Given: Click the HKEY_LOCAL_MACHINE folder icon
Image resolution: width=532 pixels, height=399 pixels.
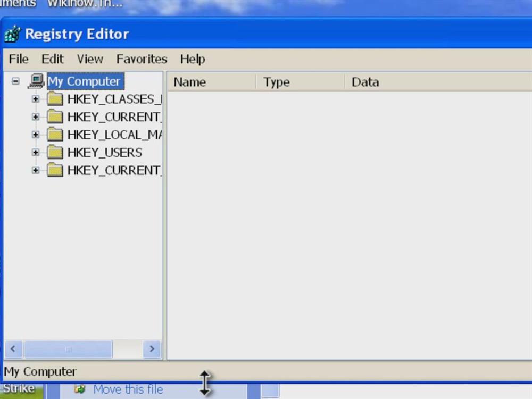Looking at the screenshot, I should coord(55,135).
